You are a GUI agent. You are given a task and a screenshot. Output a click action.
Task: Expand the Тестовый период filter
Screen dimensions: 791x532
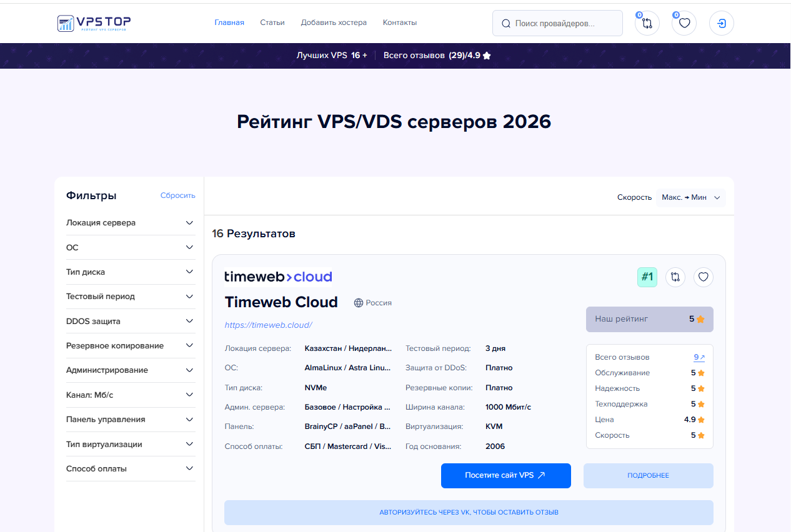[x=131, y=297]
